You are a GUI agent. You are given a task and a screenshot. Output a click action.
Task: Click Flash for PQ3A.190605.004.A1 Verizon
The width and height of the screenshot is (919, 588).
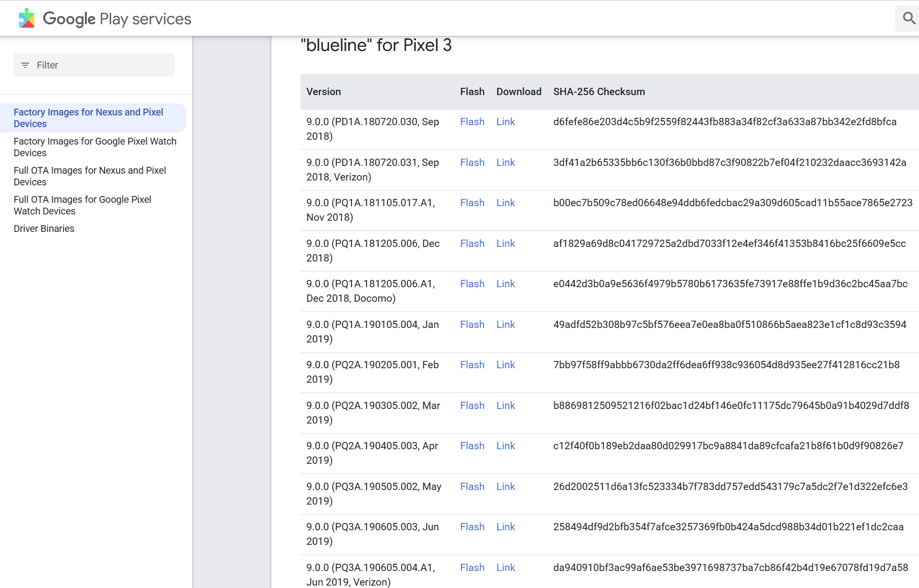click(472, 568)
